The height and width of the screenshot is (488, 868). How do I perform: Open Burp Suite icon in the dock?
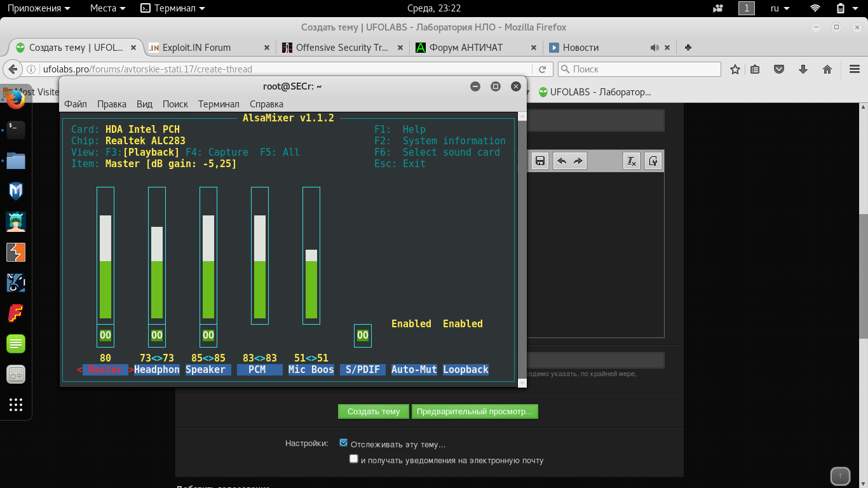pyautogui.click(x=16, y=252)
